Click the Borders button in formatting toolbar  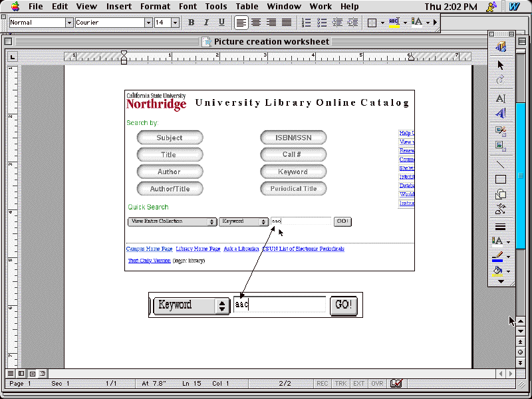tap(372, 23)
